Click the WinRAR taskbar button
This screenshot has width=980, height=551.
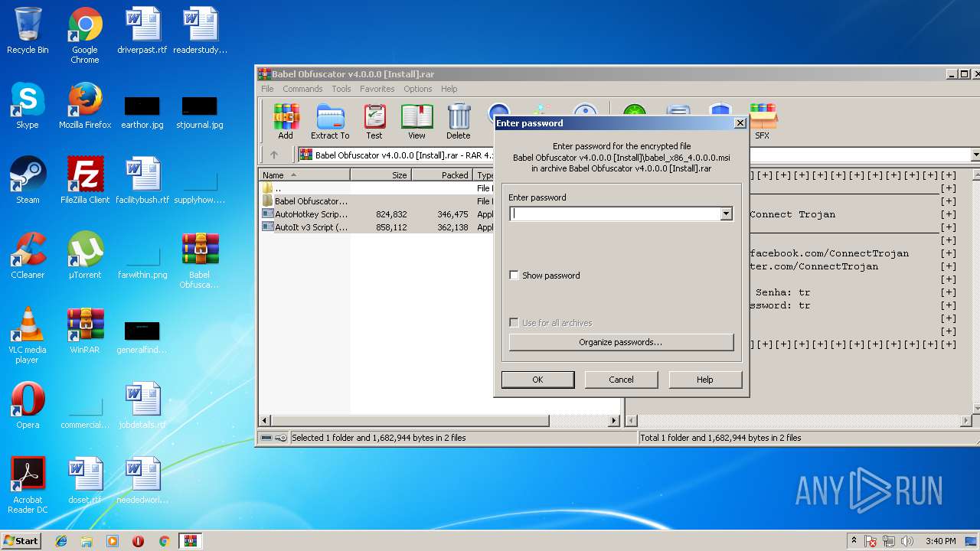[191, 541]
